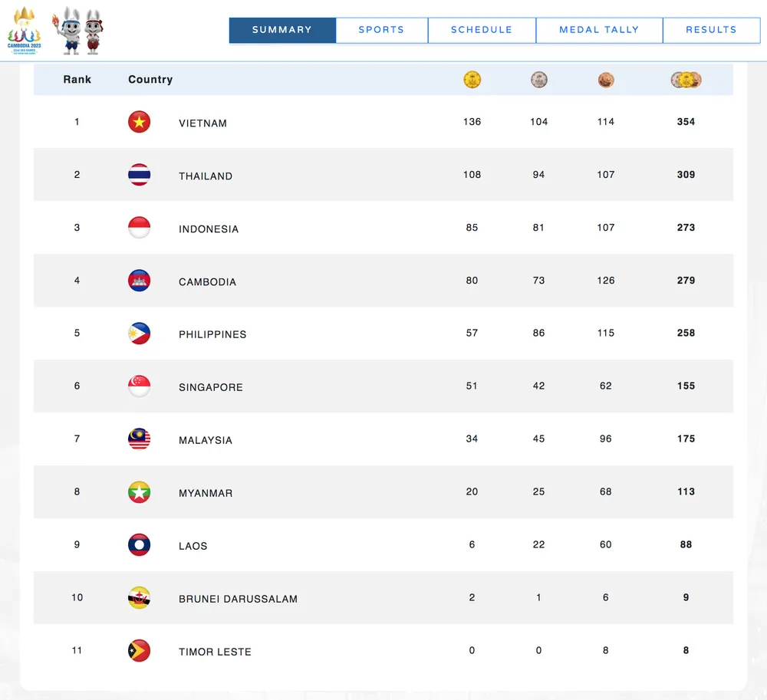Switch to the Schedule tab
This screenshot has width=767, height=700.
click(x=481, y=30)
